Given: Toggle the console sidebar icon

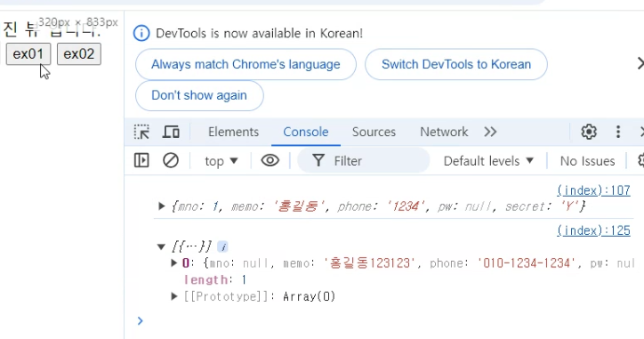Looking at the screenshot, I should click(x=141, y=160).
